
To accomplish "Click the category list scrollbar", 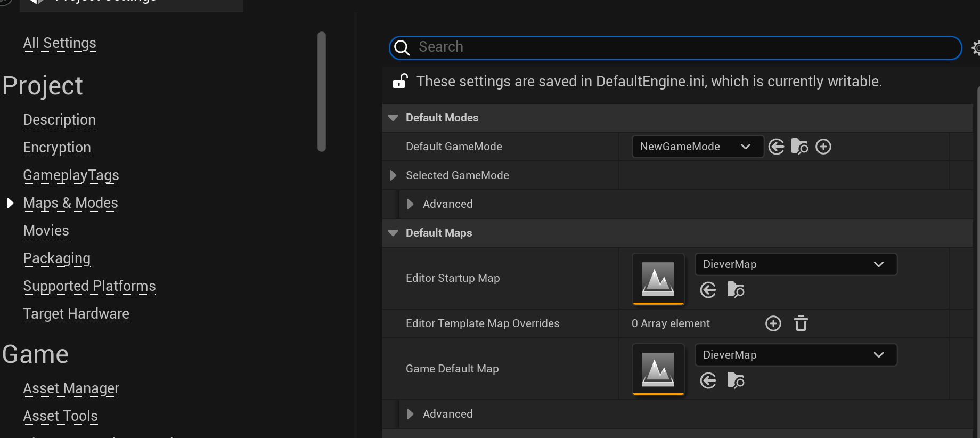I will coord(321,92).
